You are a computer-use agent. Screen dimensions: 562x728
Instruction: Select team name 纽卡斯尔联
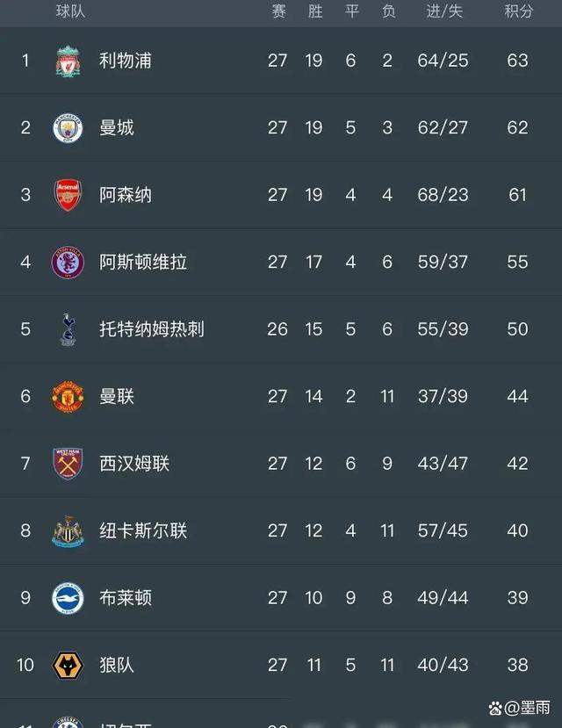pyautogui.click(x=143, y=530)
